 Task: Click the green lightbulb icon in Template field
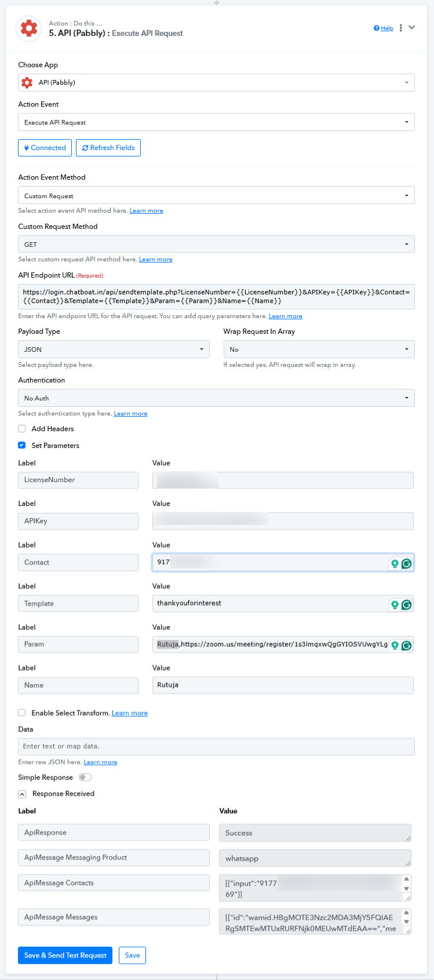395,604
